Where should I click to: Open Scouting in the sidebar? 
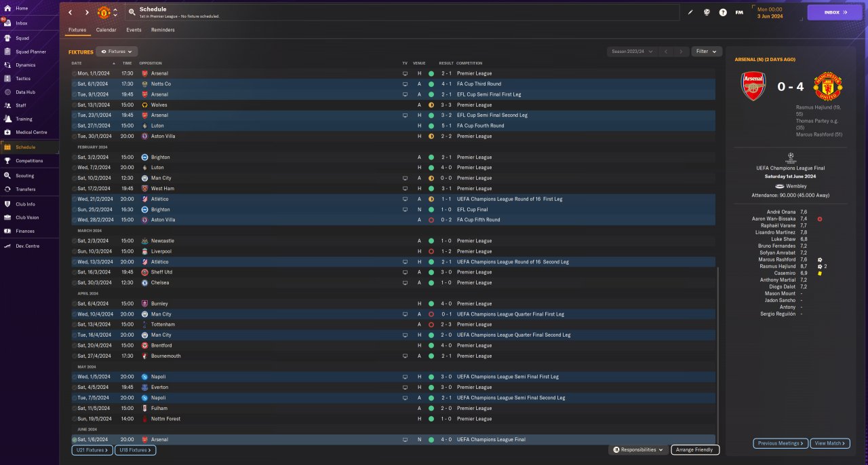click(x=24, y=176)
